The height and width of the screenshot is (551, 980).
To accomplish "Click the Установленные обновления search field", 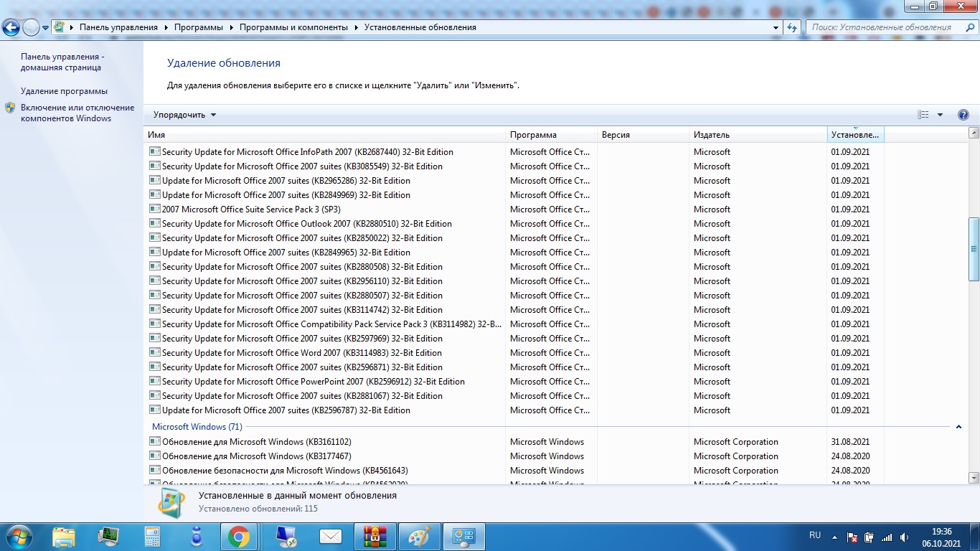I will pyautogui.click(x=885, y=27).
